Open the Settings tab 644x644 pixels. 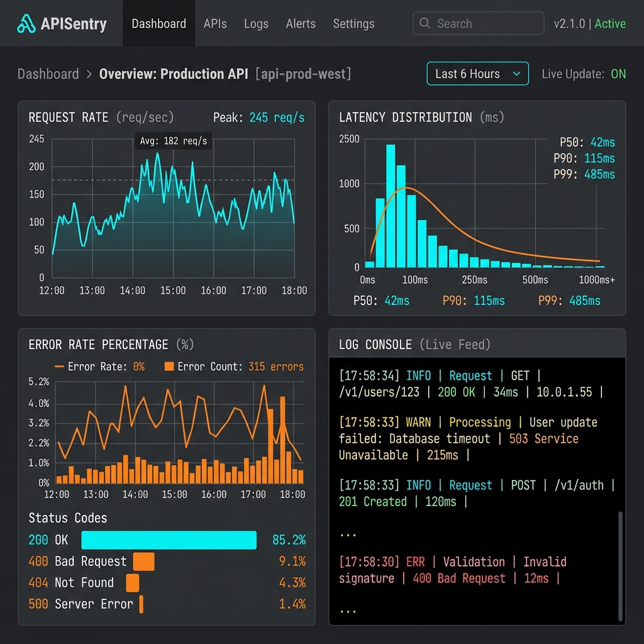(x=353, y=24)
